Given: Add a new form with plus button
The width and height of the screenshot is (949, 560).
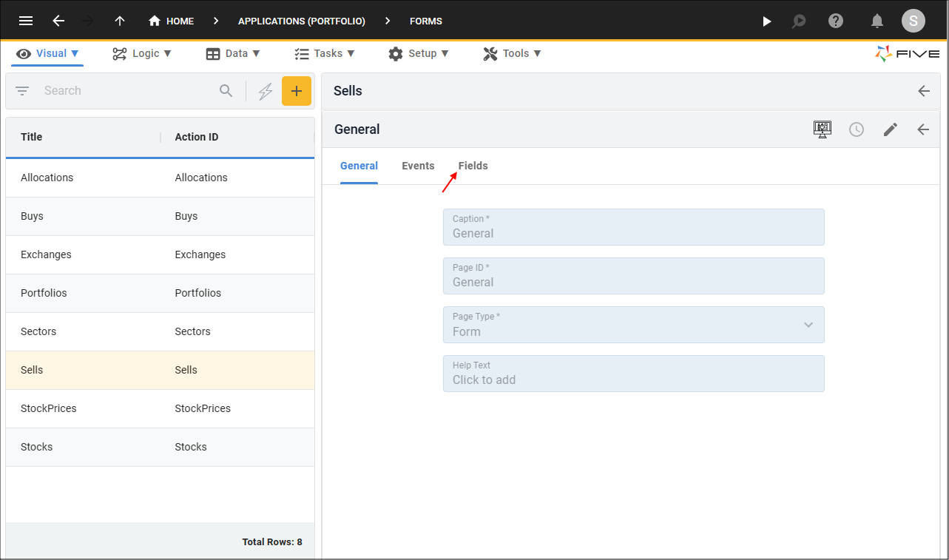Looking at the screenshot, I should [x=297, y=91].
